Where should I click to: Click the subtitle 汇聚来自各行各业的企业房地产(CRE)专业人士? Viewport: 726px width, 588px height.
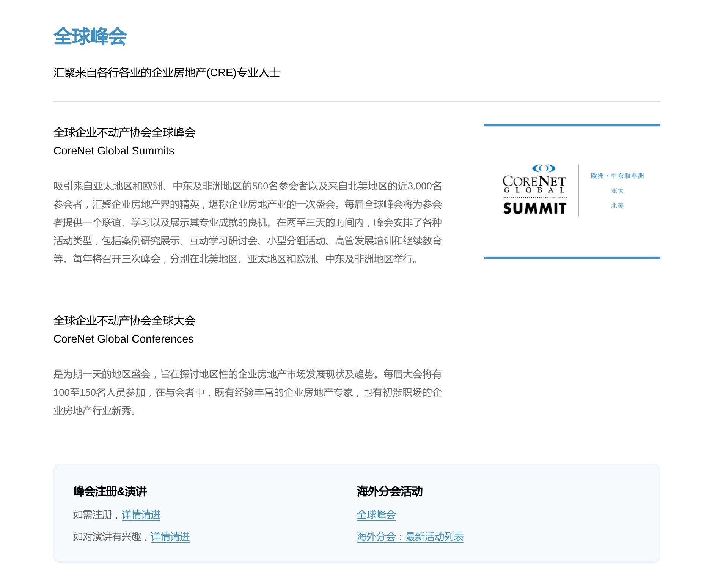pyautogui.click(x=167, y=72)
